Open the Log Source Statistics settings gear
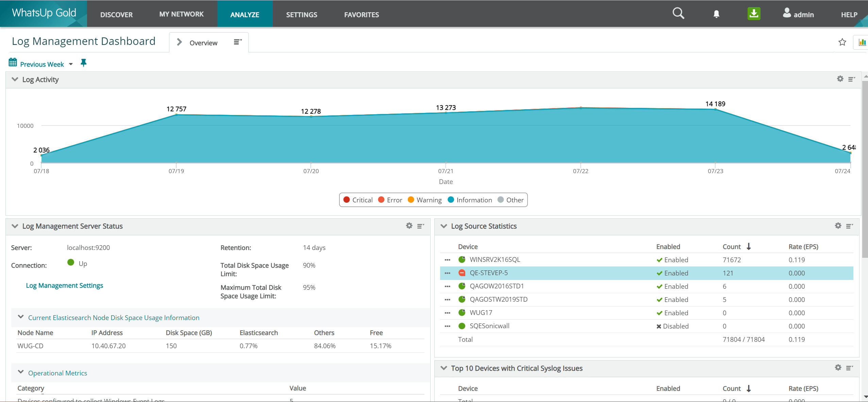The image size is (868, 402). point(838,225)
